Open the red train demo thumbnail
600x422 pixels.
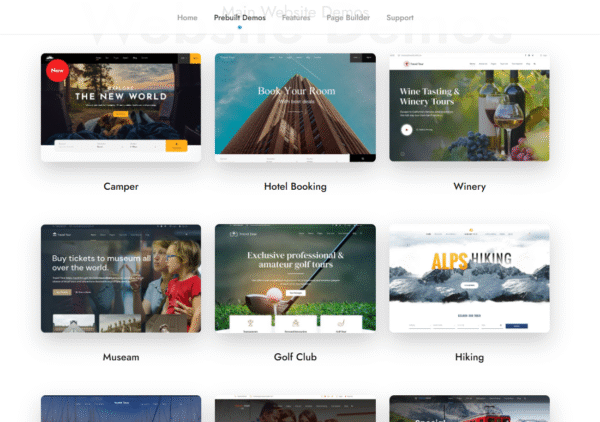tap(470, 408)
